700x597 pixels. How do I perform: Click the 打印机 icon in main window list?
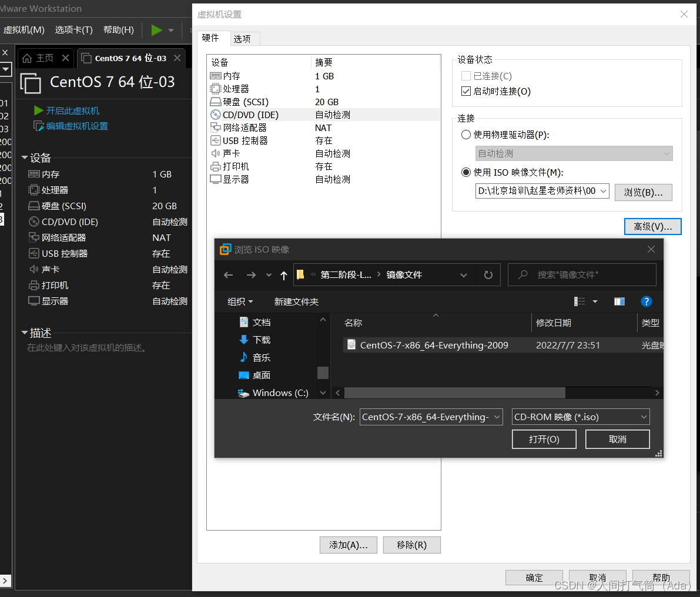point(34,285)
